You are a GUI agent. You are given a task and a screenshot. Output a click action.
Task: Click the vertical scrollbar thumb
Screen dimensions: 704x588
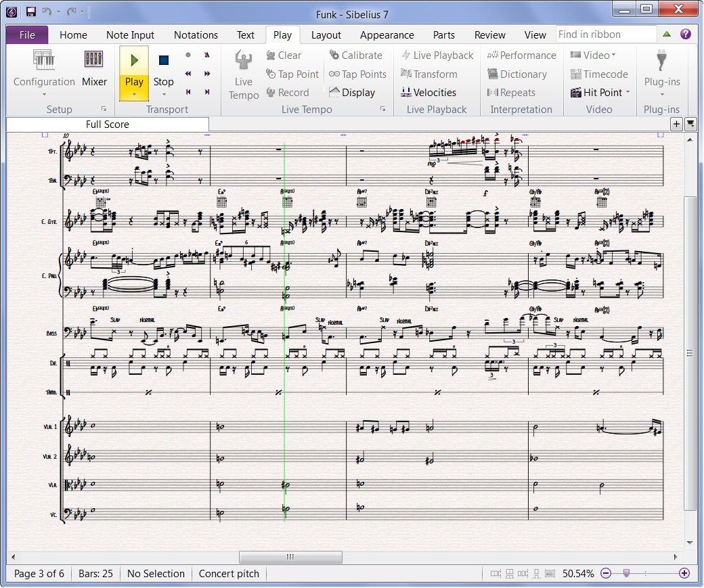690,353
